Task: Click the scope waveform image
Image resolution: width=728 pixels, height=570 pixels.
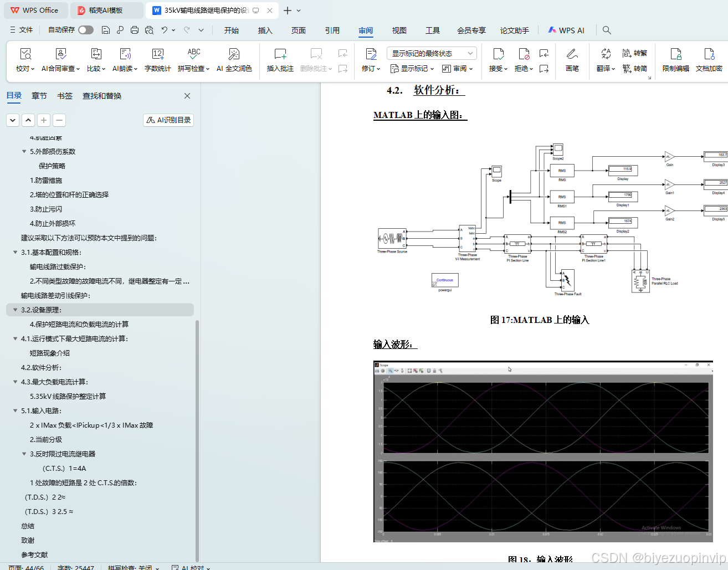Action: [x=543, y=451]
